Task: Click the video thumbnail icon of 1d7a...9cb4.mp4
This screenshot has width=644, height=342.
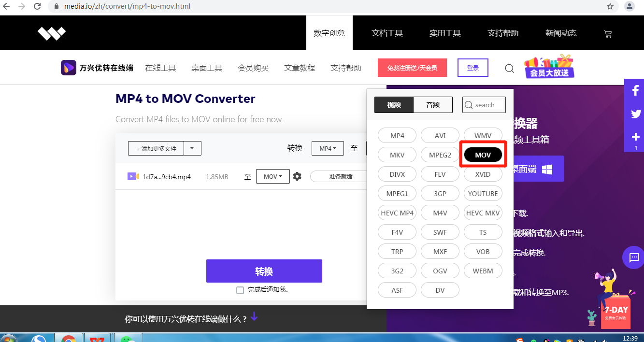Action: click(x=132, y=176)
